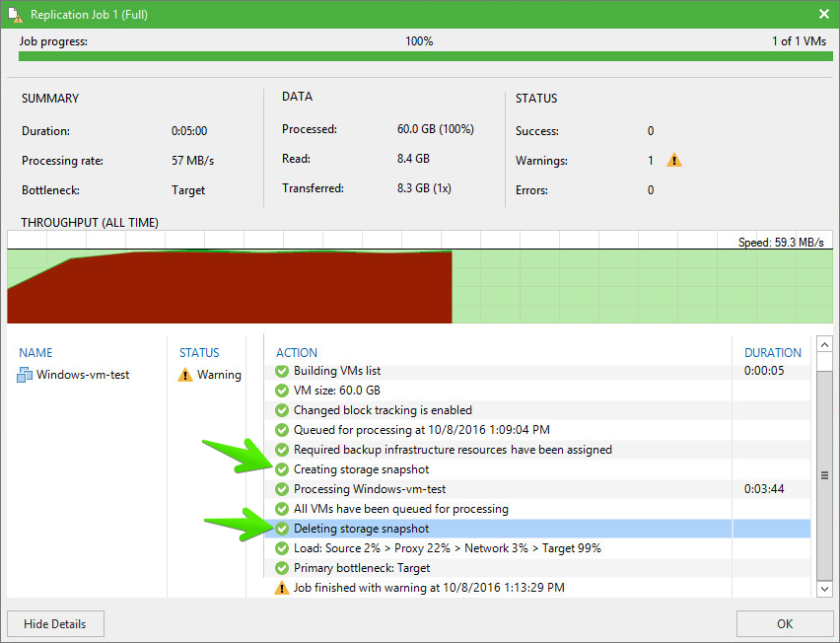This screenshot has width=840, height=643.
Task: Click green check icon for VM size: 60.0 GB
Action: click(282, 391)
